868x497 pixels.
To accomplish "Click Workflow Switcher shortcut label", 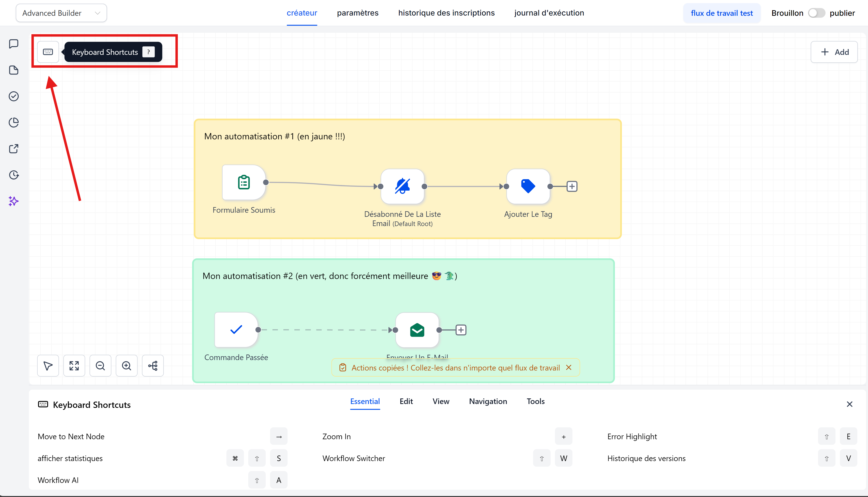I will pyautogui.click(x=354, y=458).
